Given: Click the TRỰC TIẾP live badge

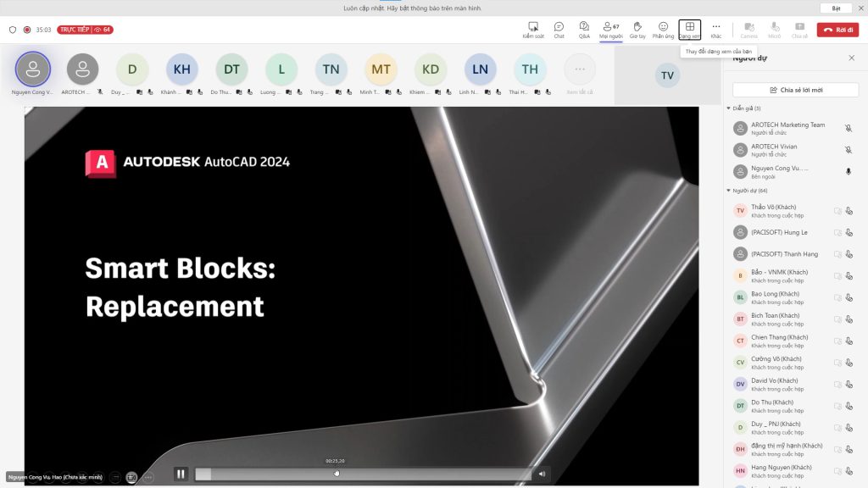Looking at the screenshot, I should point(85,30).
